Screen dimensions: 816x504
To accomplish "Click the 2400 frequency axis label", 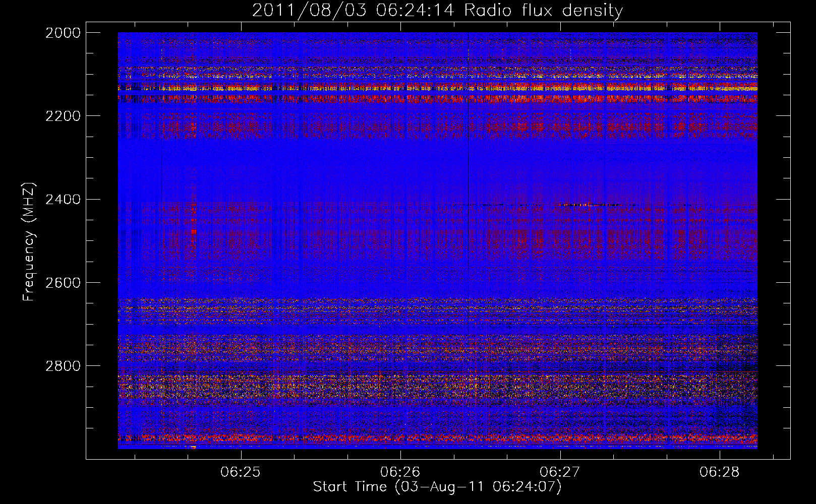I will pyautogui.click(x=63, y=199).
